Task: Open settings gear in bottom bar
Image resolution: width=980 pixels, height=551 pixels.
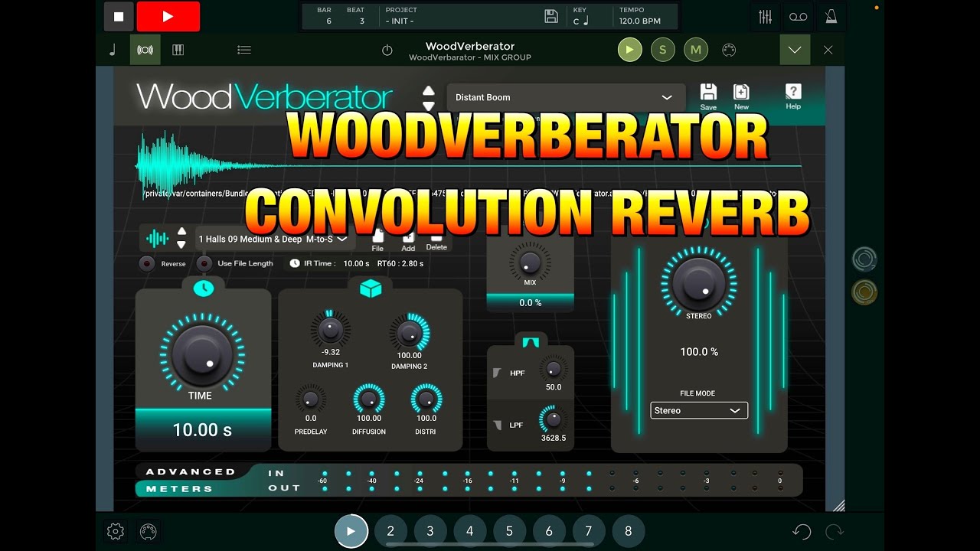Action: click(116, 531)
